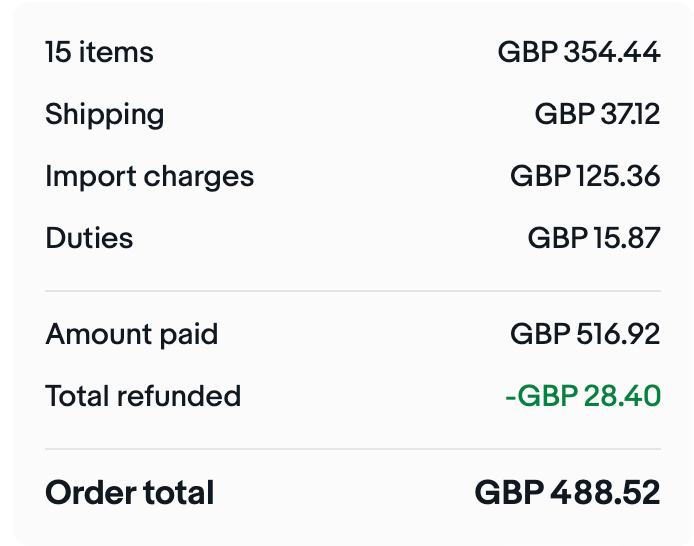Click the Import charges label
Screen dimensions: 694x546
(150, 177)
